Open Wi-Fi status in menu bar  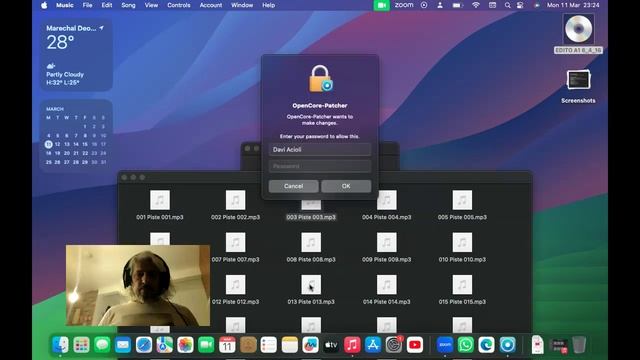476,5
